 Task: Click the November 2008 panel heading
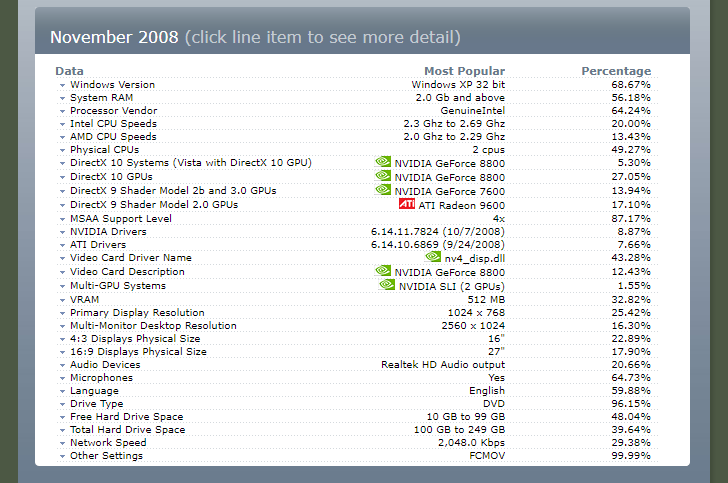click(114, 37)
